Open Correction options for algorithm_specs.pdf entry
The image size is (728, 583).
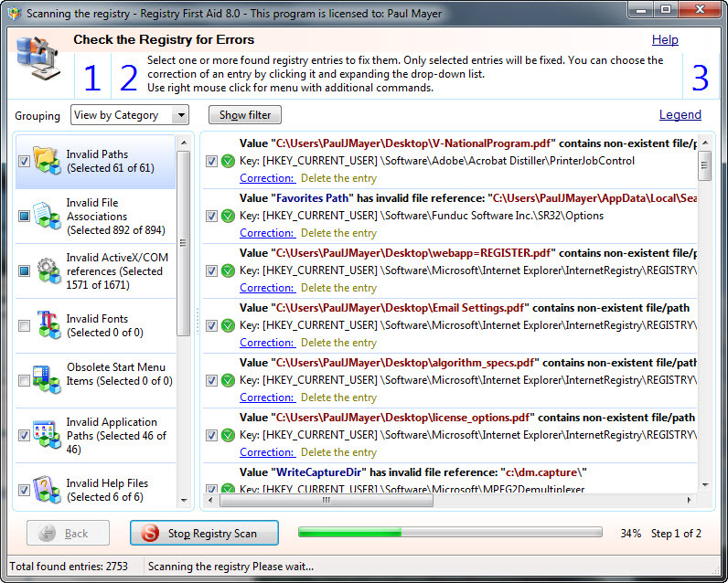pyautogui.click(x=266, y=397)
